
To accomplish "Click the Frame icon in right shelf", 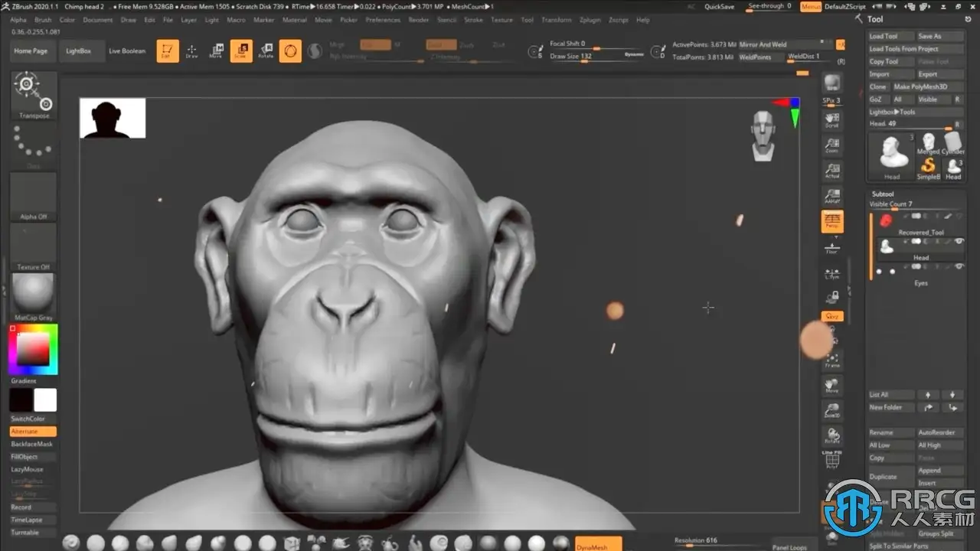I will pyautogui.click(x=832, y=360).
